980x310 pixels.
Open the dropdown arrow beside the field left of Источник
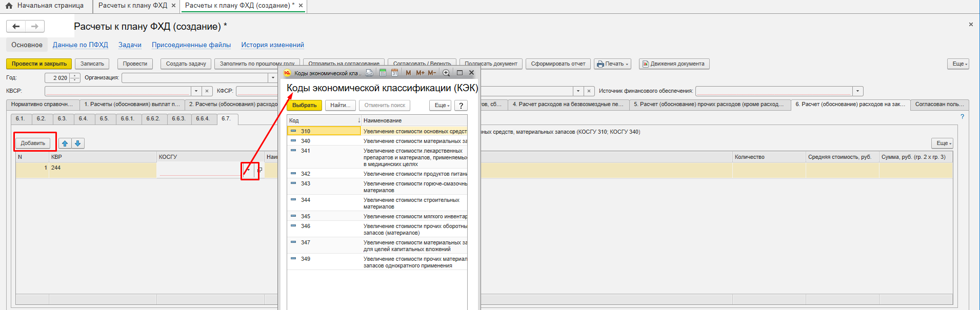tap(578, 91)
